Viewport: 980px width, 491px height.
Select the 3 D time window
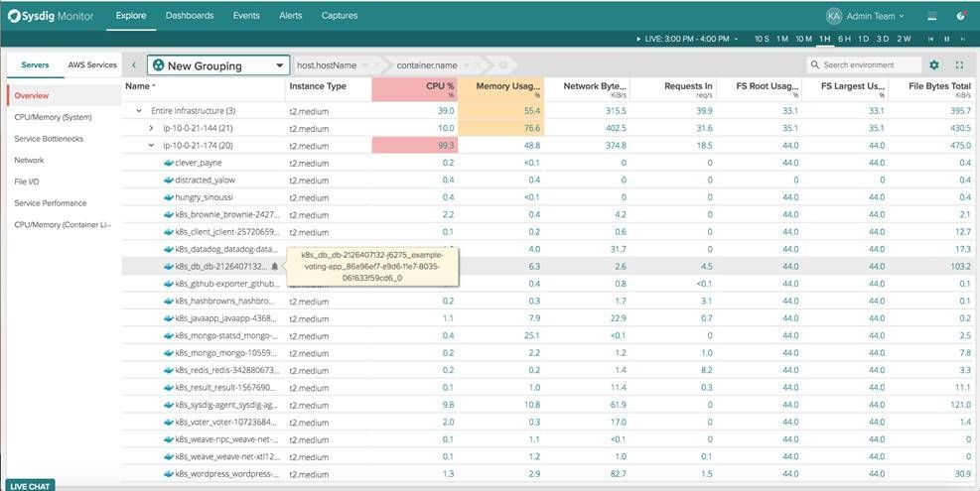(883, 39)
